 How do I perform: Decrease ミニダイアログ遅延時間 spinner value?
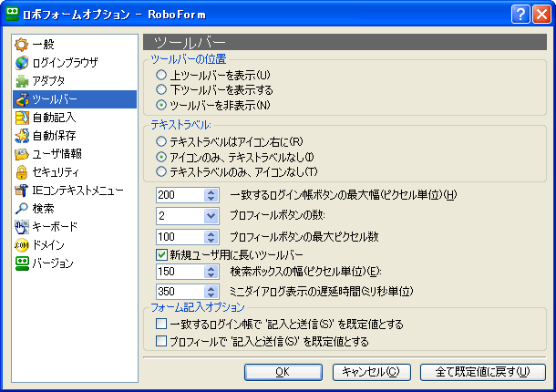pos(211,294)
